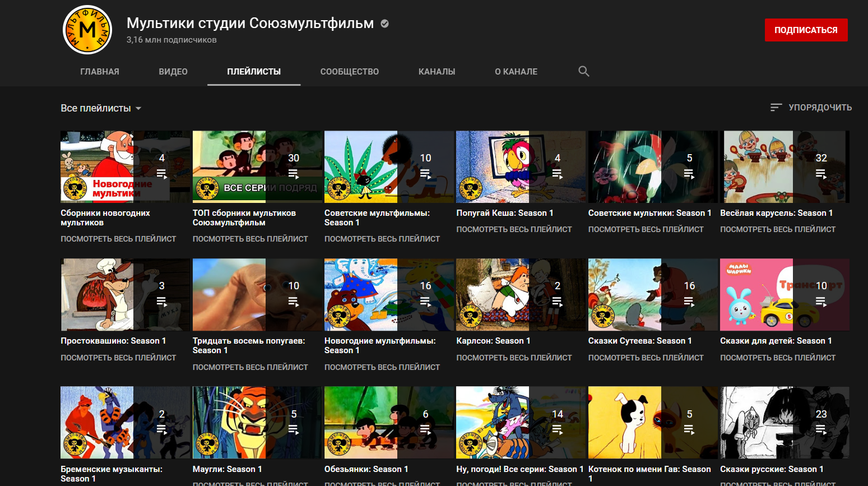Click the Soyuzmultfilm channel avatar logo
Screen dimensions: 868x486
click(87, 30)
